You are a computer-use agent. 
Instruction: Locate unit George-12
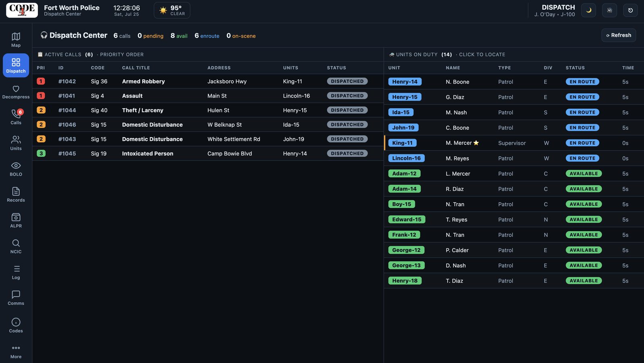tap(407, 250)
